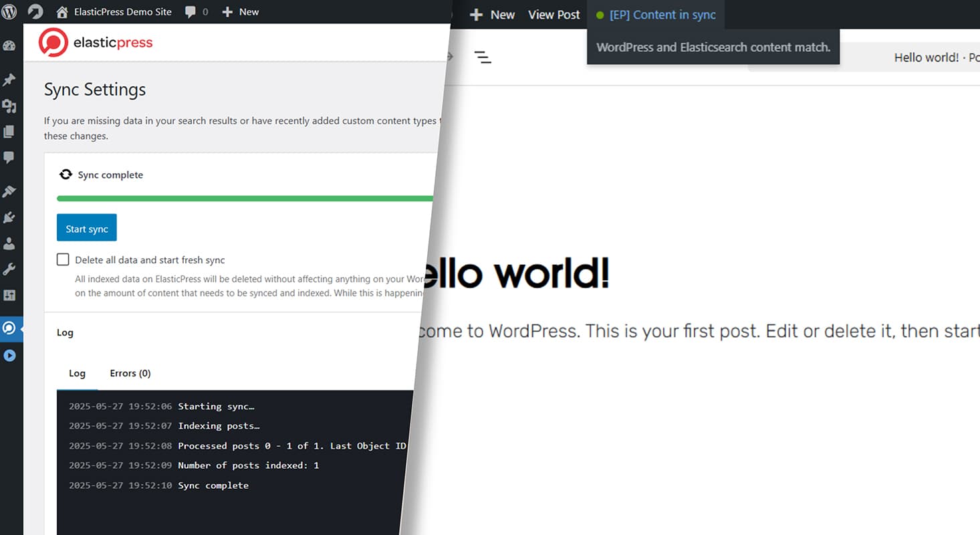Click the Start sync button
Viewport: 980px width, 535px height.
point(87,227)
